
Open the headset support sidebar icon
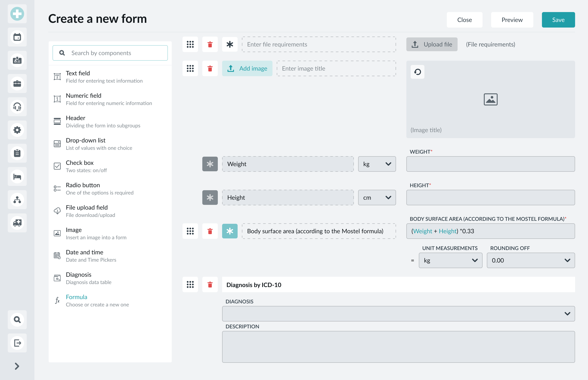pos(17,107)
